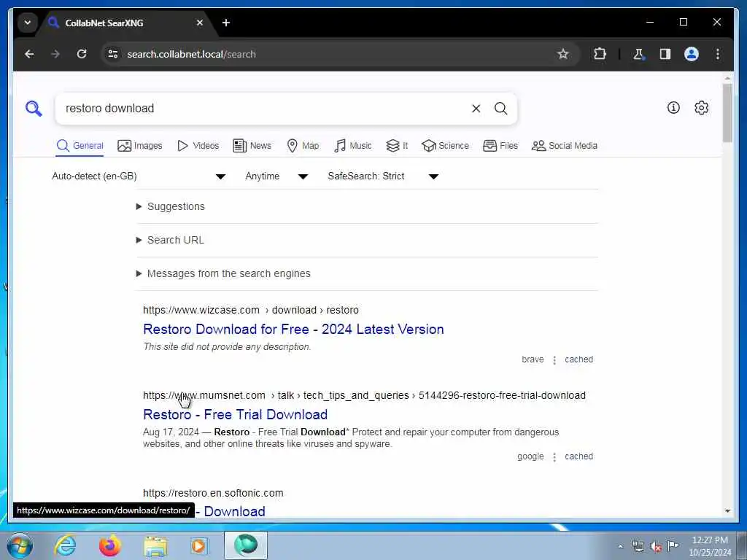Switch to It search tab

pyautogui.click(x=397, y=146)
